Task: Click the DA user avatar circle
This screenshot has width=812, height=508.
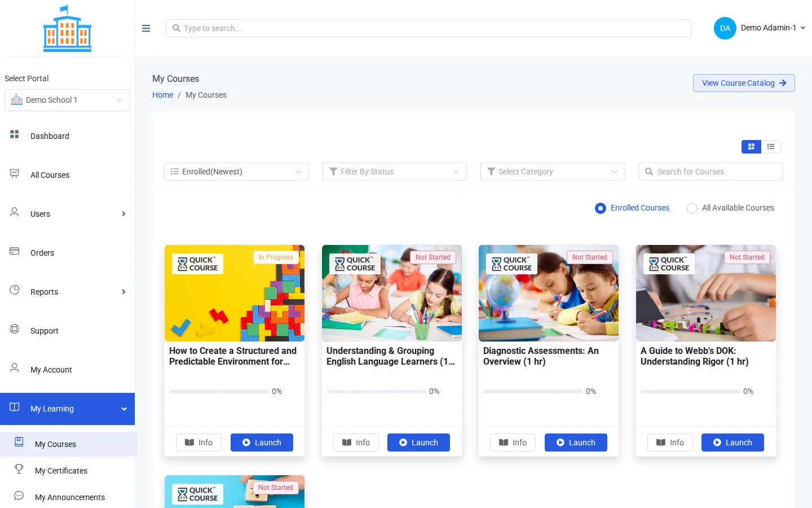Action: (725, 28)
